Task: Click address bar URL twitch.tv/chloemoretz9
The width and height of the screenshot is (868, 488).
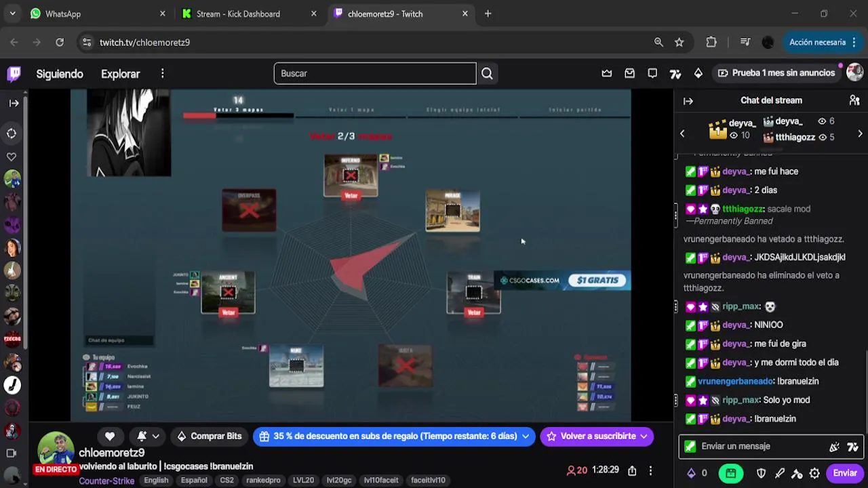Action: point(144,42)
